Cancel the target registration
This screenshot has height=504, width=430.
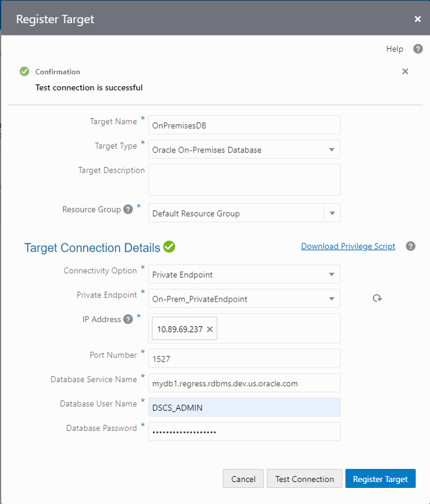pos(243,479)
